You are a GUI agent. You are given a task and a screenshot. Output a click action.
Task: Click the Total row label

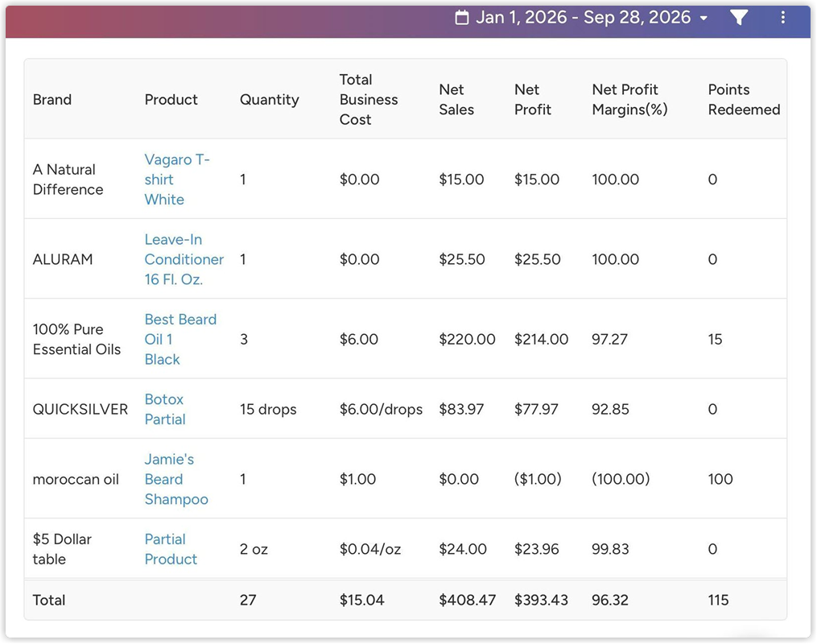click(49, 601)
